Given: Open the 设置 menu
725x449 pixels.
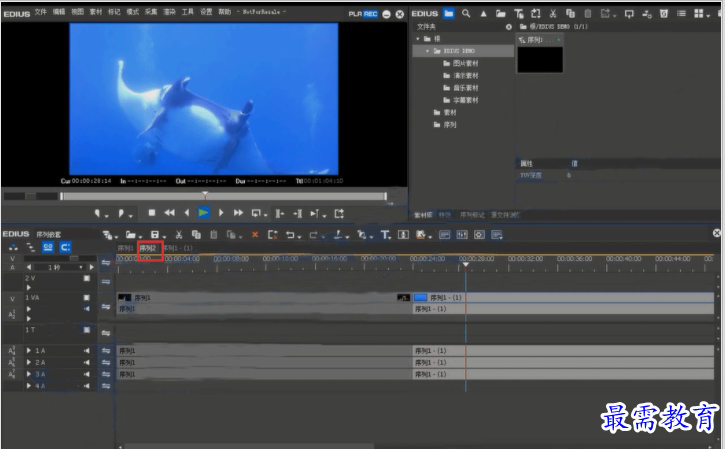Looking at the screenshot, I should (x=206, y=12).
